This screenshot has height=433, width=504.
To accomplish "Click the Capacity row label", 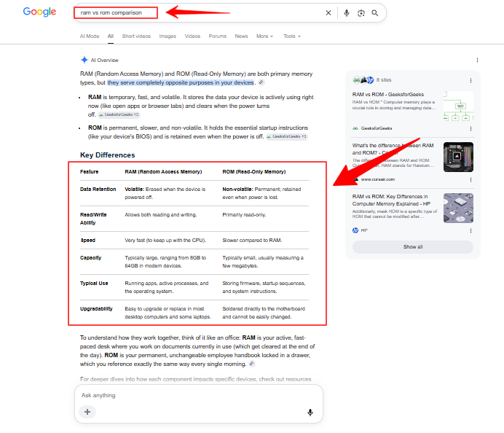I will [x=90, y=257].
